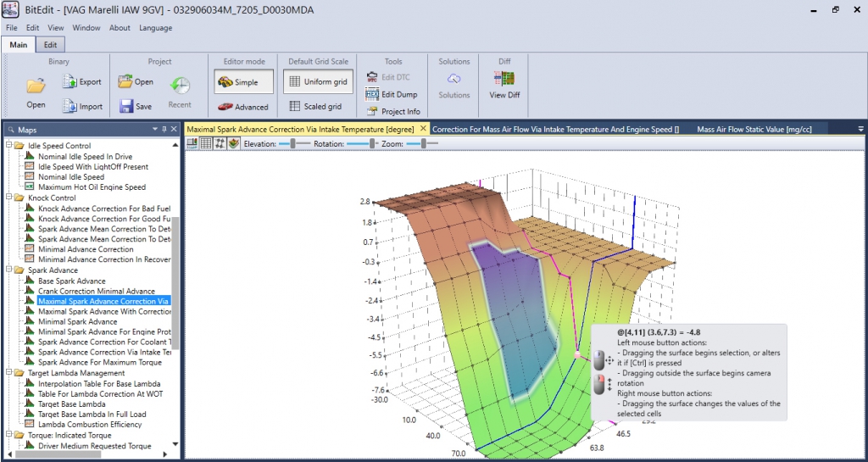
Task: Select Table For Lambda Correction At WOT
Action: [100, 394]
